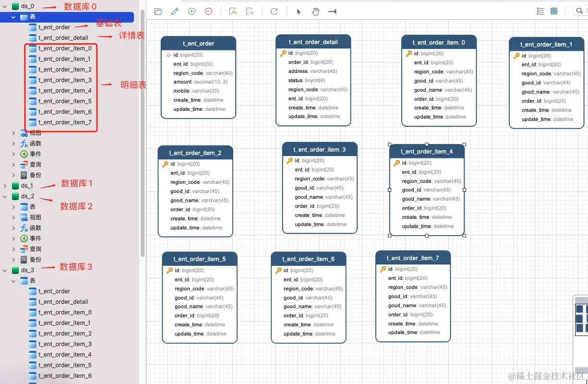Click the 备份 backup icon under ds_2
588x384 pixels.
pos(24,260)
